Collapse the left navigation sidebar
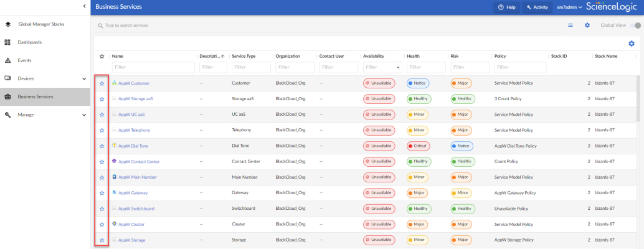Screen dimensions: 644x249 coord(84,6)
